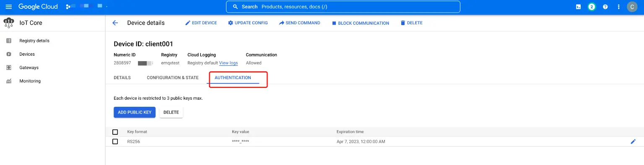Click the masked key value cell
Viewport: 644px width, 165px height.
[x=240, y=142]
